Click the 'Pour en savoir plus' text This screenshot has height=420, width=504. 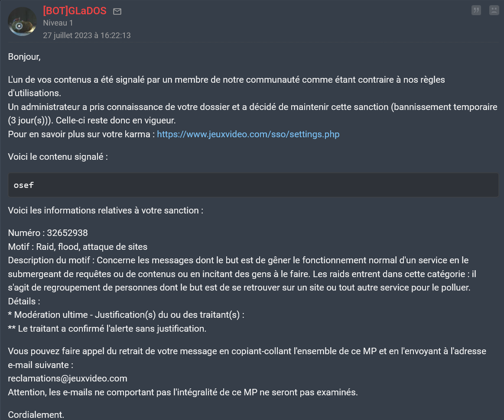pos(81,134)
